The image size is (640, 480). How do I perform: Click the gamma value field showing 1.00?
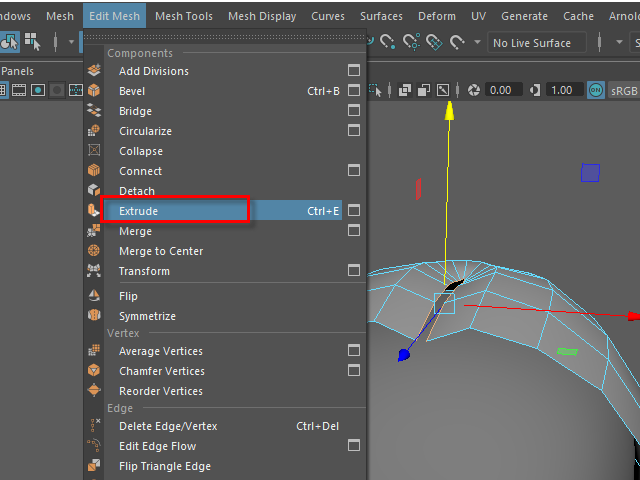point(562,90)
